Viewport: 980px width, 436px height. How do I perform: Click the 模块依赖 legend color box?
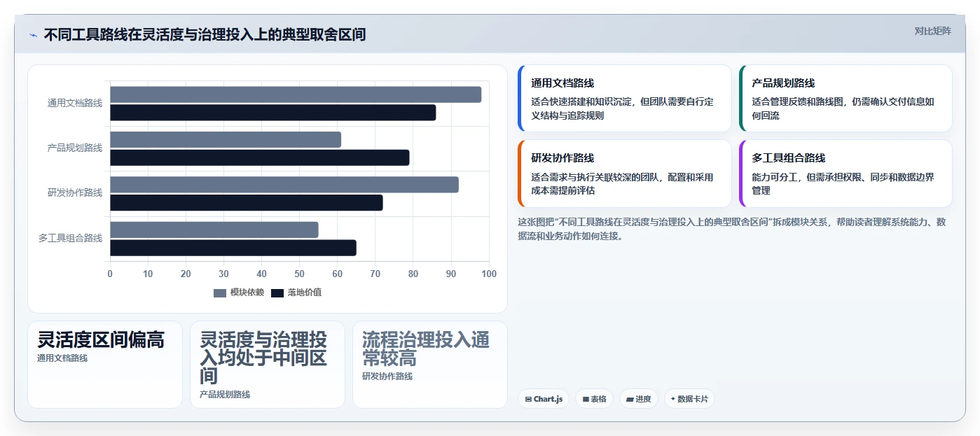pos(220,293)
